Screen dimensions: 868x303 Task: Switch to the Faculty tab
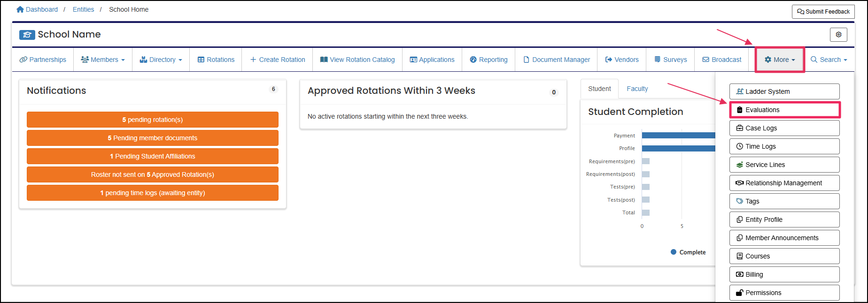click(637, 89)
